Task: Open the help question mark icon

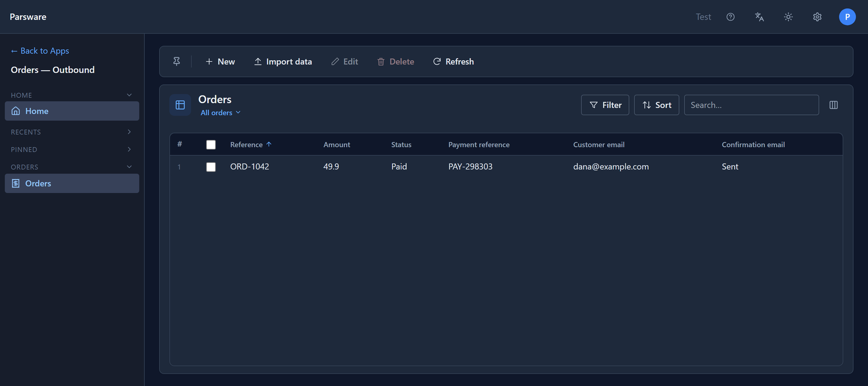Action: (x=731, y=17)
